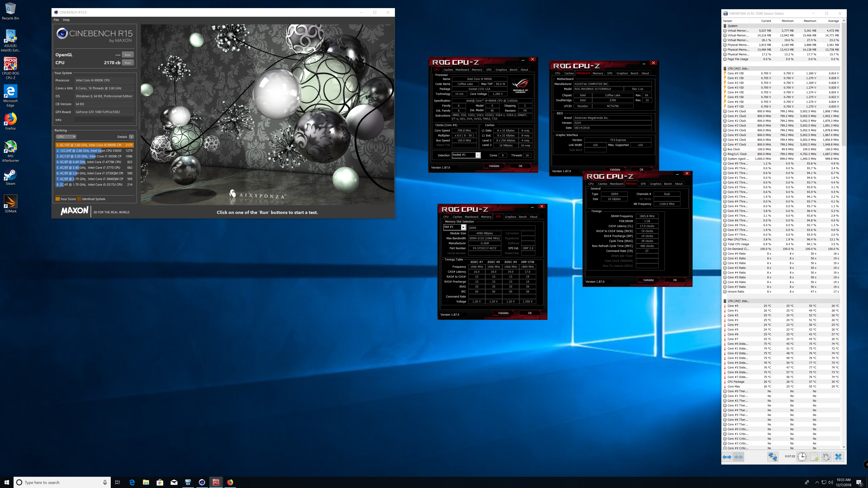Run the Cinebench CPU test
Screen dimensions: 868x488
[128, 63]
